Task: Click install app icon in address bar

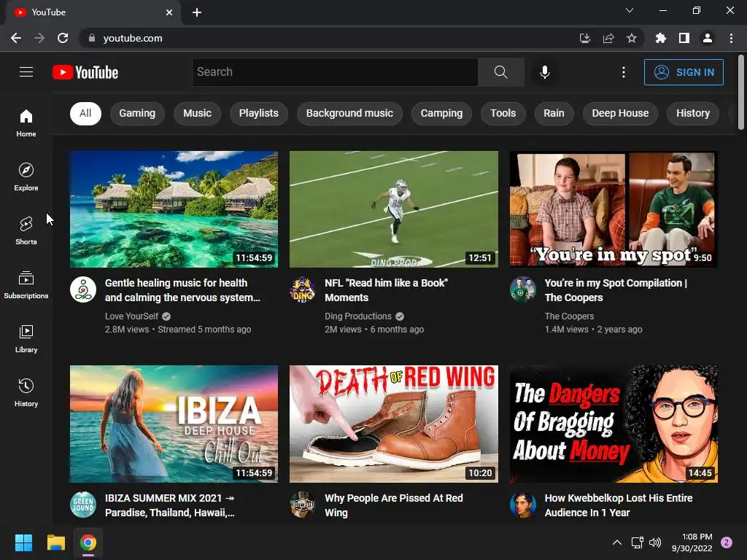Action: pyautogui.click(x=585, y=38)
